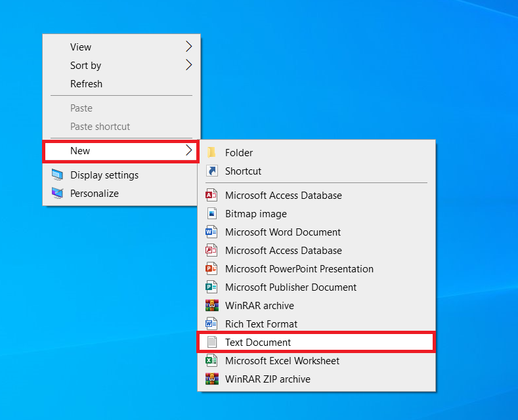This screenshot has width=518, height=420.
Task: Click the Shortcut arrow icon
Action: coord(211,171)
